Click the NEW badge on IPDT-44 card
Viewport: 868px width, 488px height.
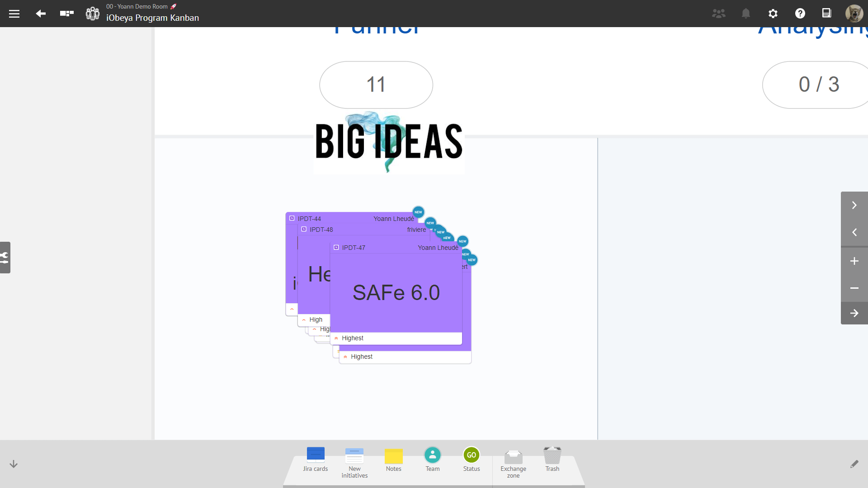click(418, 212)
